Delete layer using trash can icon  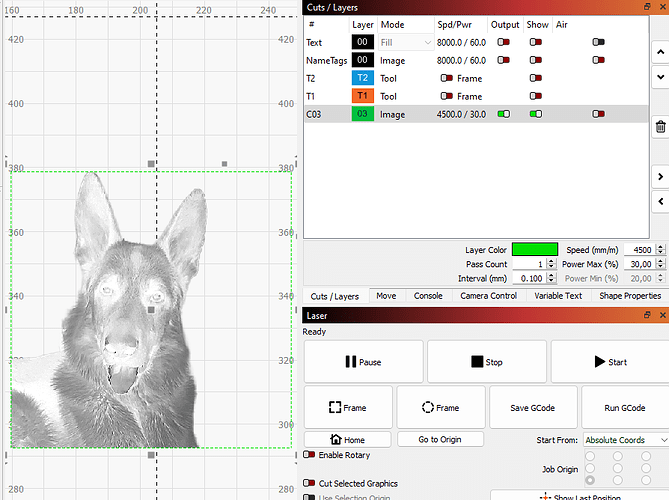pyautogui.click(x=660, y=127)
